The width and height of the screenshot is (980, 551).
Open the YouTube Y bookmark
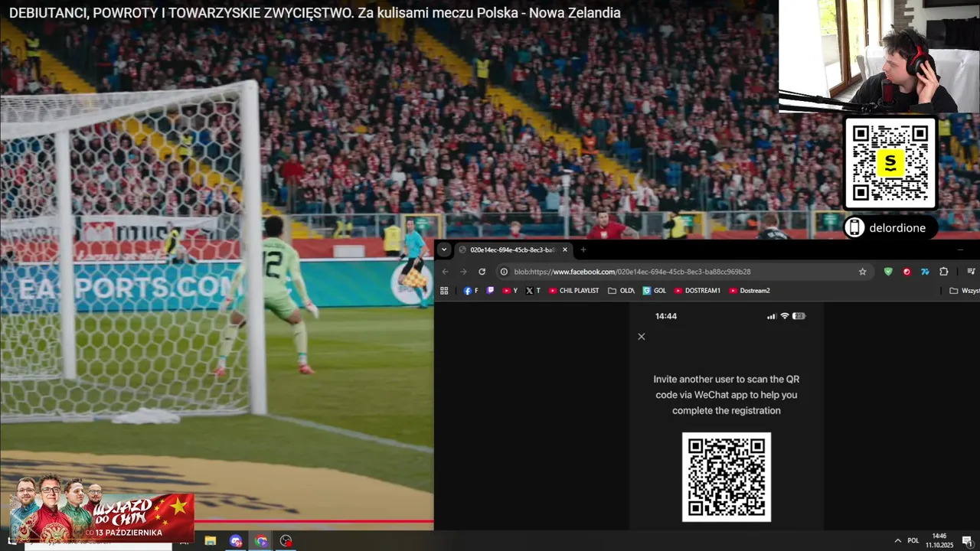510,291
